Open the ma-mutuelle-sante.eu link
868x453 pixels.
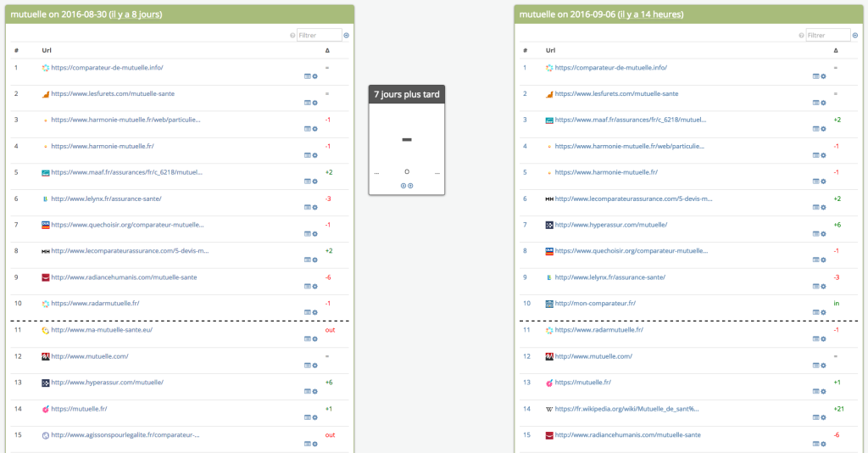pos(102,329)
